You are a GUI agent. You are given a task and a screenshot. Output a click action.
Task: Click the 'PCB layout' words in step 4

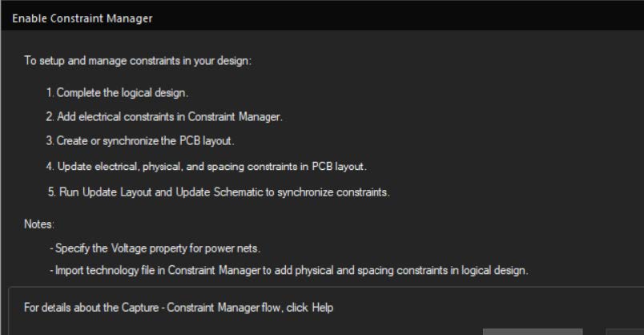(x=338, y=167)
